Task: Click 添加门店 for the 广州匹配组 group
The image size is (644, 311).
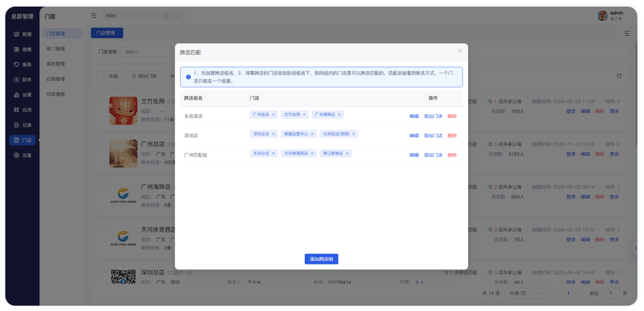Action: 433,155
